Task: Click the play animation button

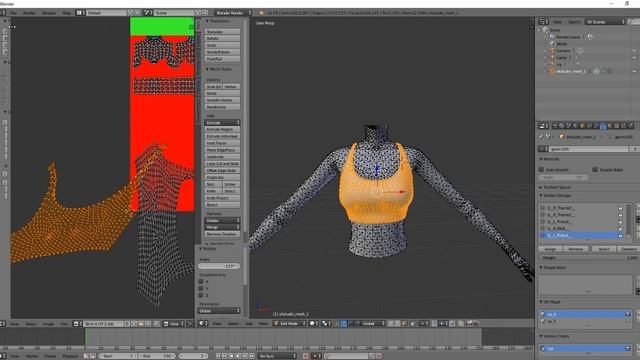Action: pyautogui.click(x=238, y=356)
